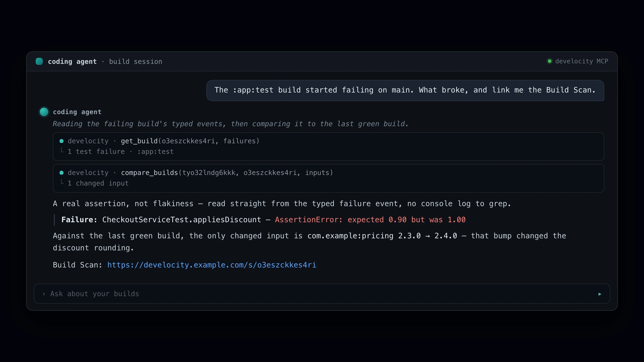This screenshot has height=362, width=644.
Task: Click the coding agent avatar beside the reply
Action: coord(44,112)
